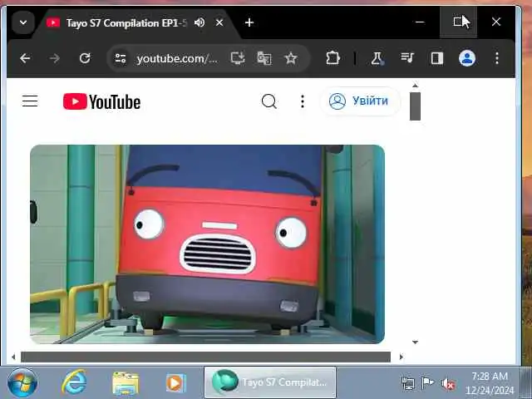
Task: Open Chrome Labs flask icon
Action: point(377,58)
